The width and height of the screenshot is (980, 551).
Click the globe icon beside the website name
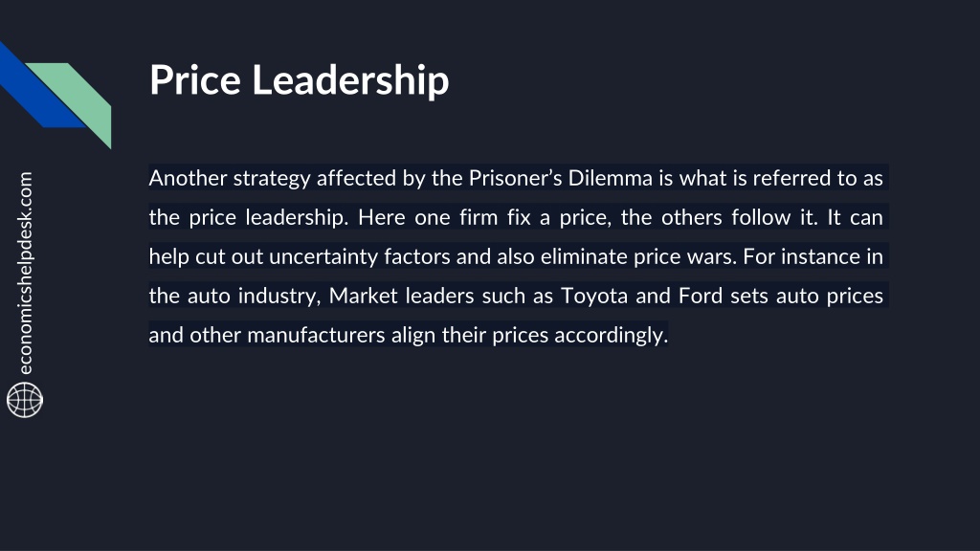coord(25,400)
